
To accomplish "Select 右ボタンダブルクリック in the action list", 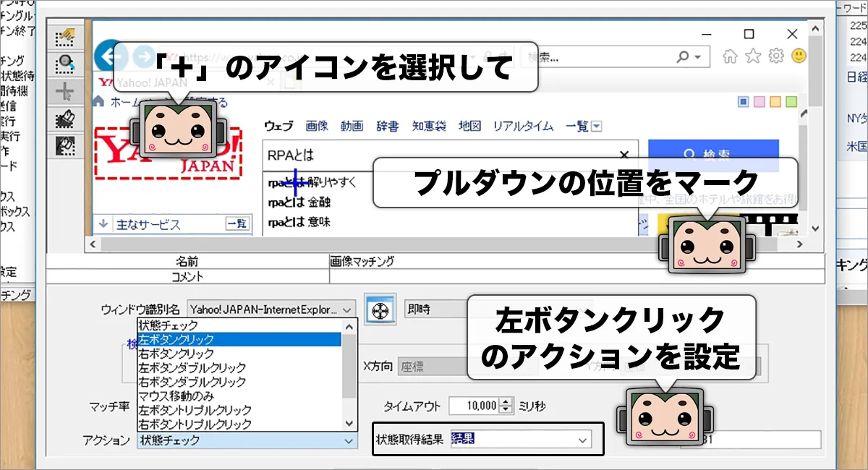I will 239,382.
